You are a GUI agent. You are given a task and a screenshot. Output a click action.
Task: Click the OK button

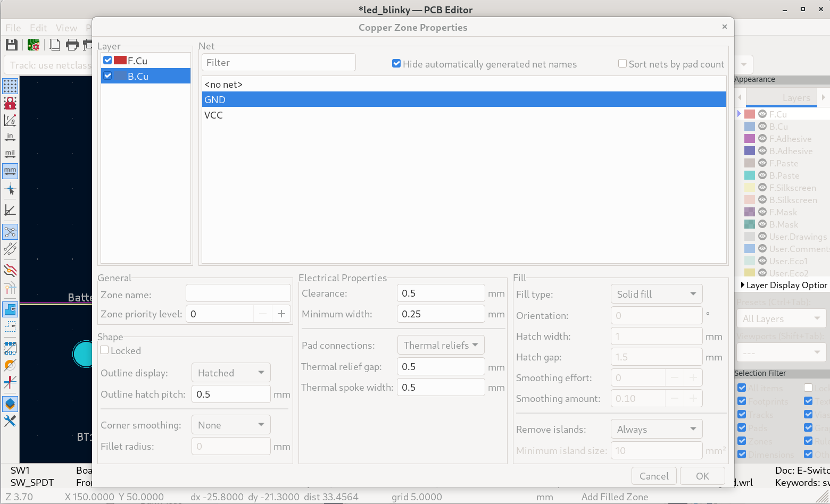[x=702, y=476]
